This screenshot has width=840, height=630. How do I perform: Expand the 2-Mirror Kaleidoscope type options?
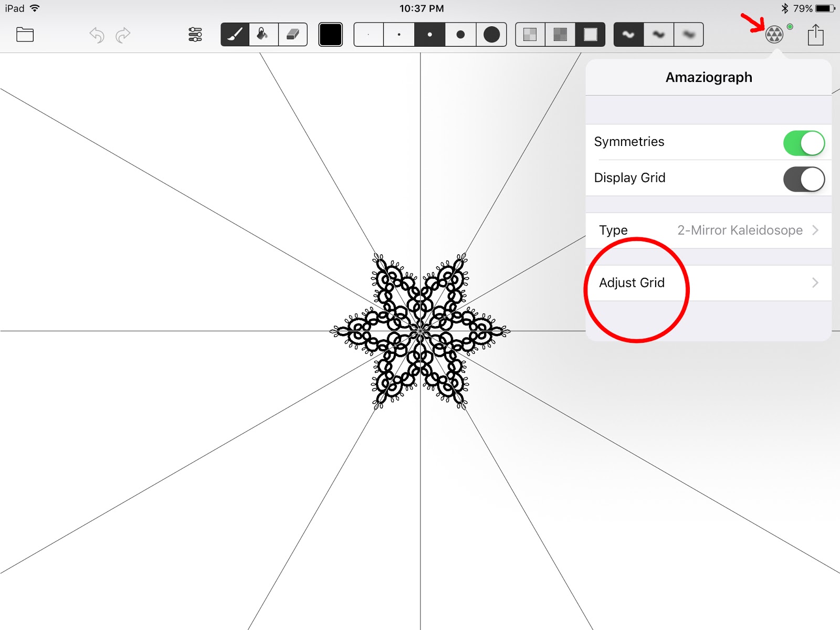(814, 230)
